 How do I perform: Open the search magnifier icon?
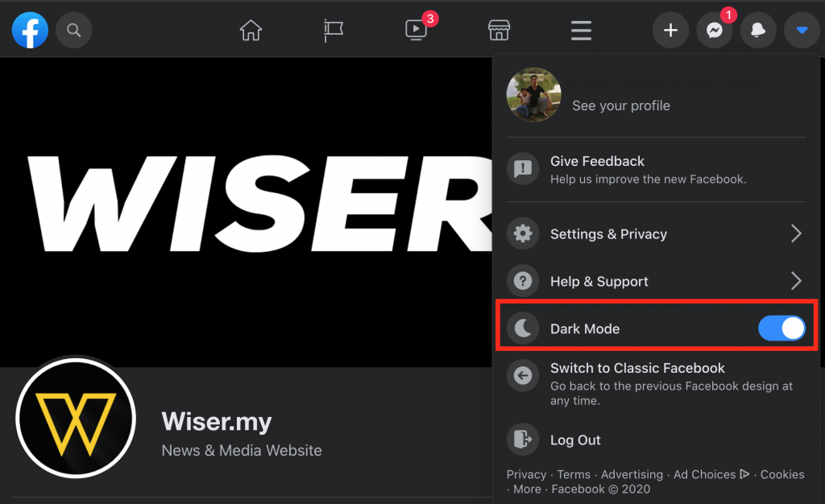click(x=73, y=31)
